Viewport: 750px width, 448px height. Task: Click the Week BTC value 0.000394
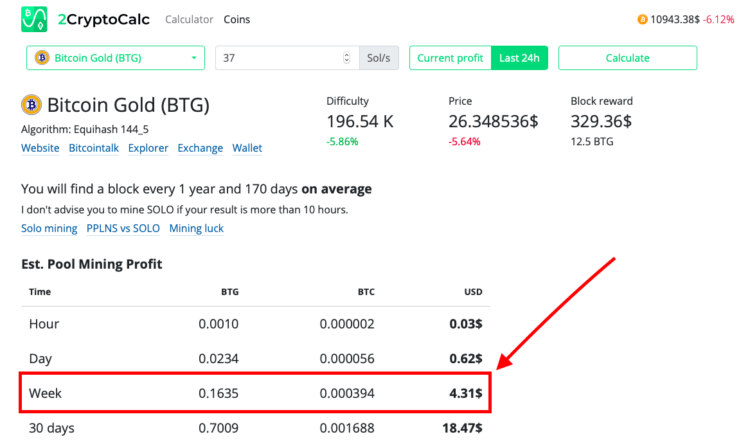[347, 393]
